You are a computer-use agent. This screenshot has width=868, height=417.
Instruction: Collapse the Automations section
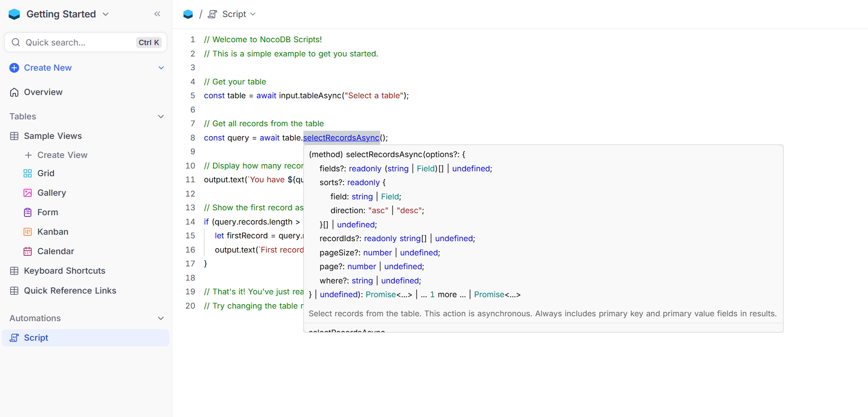click(161, 318)
